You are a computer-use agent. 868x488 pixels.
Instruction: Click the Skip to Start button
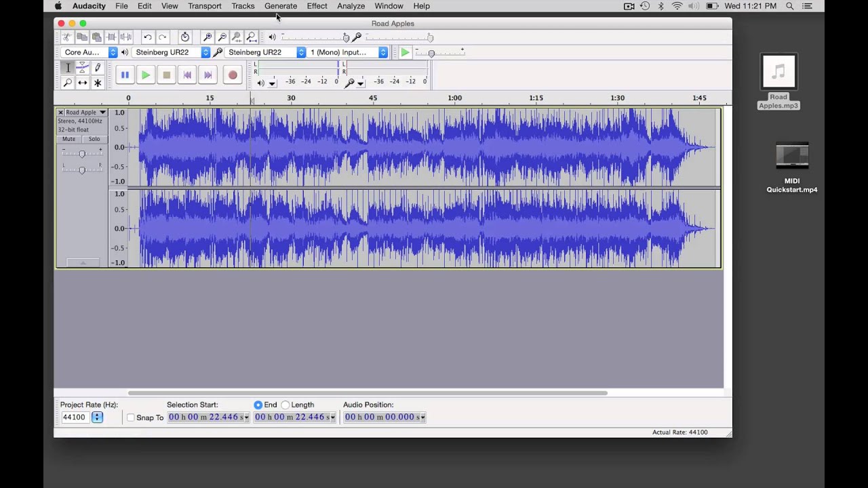(187, 75)
